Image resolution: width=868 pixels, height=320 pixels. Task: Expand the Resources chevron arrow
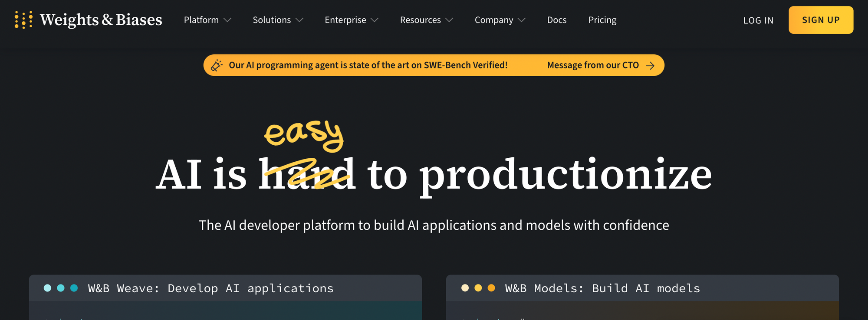coord(449,20)
